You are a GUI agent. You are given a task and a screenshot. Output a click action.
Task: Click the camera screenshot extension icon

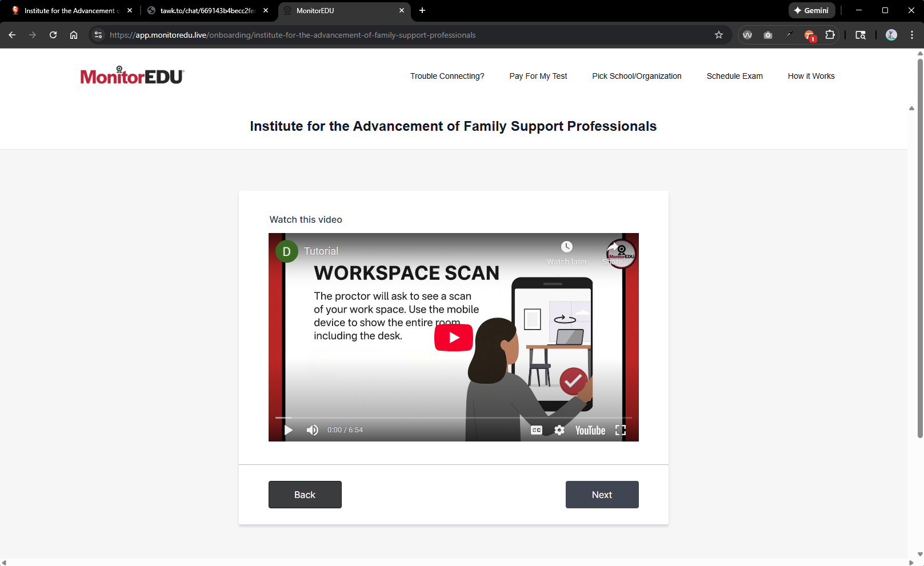pos(768,35)
